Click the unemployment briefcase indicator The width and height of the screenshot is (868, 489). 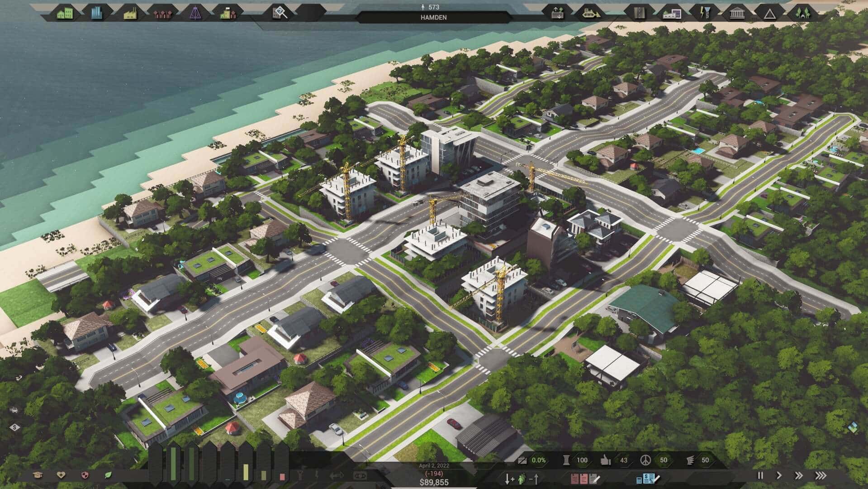tap(522, 460)
